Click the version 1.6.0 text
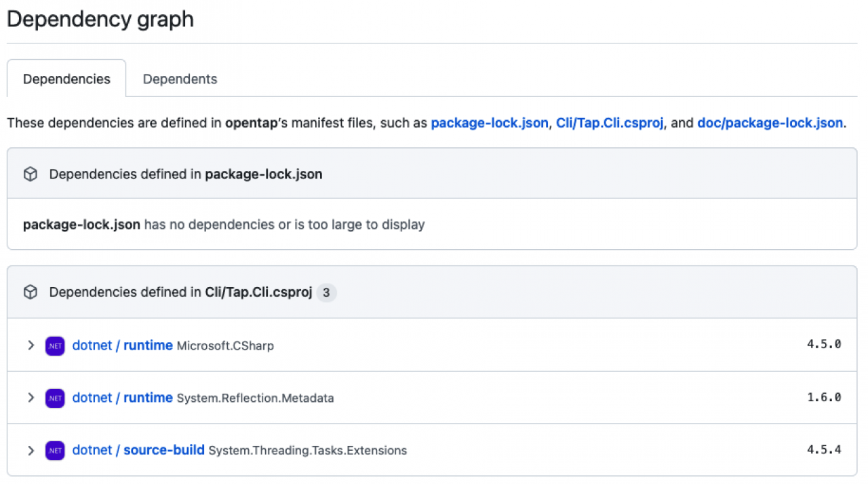 (x=824, y=397)
